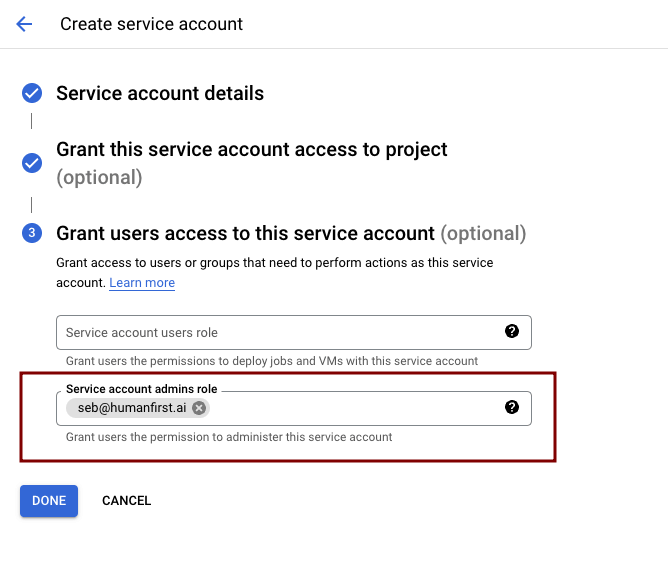Click the back arrow to previous page
This screenshot has height=565, width=668.
point(24,24)
